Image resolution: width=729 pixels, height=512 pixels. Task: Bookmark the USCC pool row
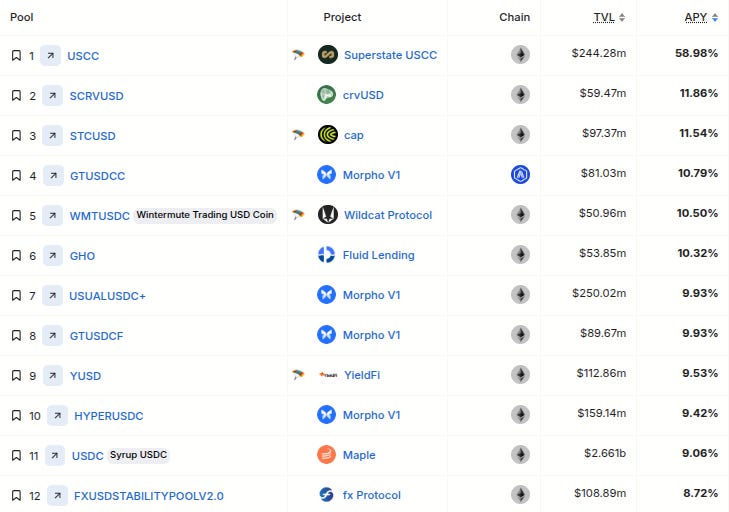point(16,56)
